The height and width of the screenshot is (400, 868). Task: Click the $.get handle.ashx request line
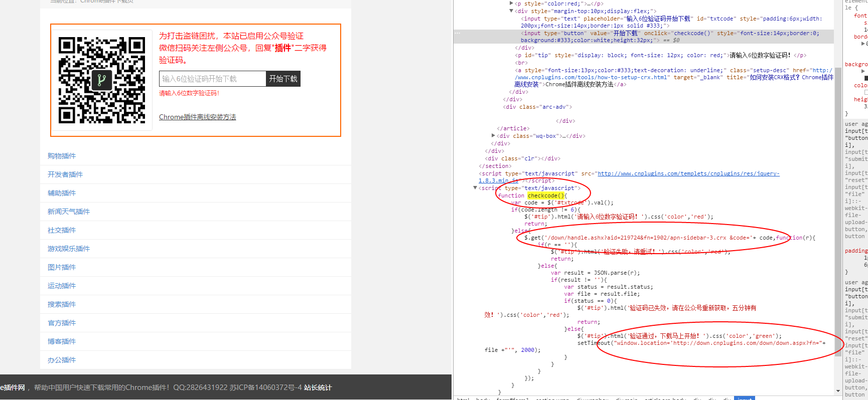pos(670,238)
